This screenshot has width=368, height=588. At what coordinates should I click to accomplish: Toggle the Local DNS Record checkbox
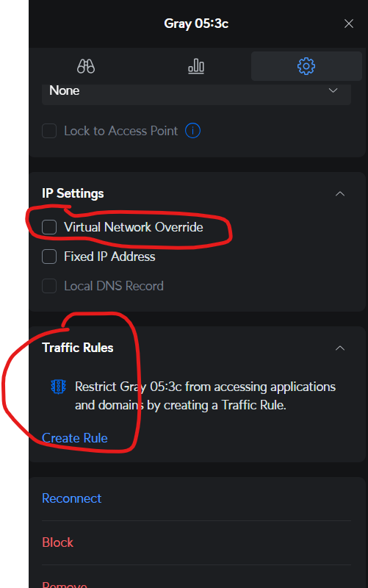point(49,286)
